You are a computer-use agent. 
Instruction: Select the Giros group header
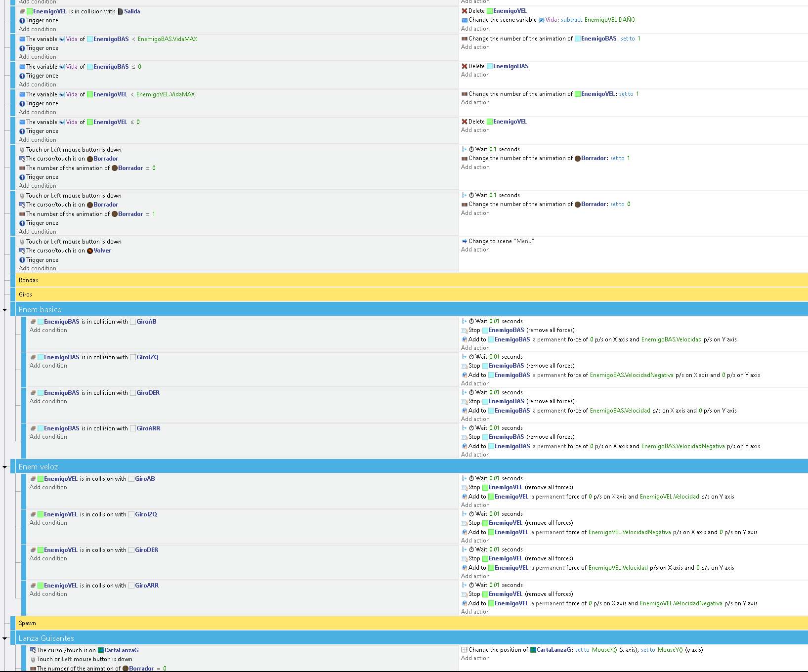25,294
